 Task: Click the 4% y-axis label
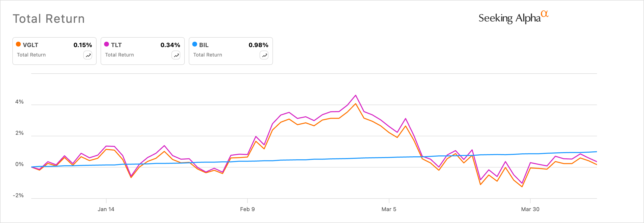20,102
